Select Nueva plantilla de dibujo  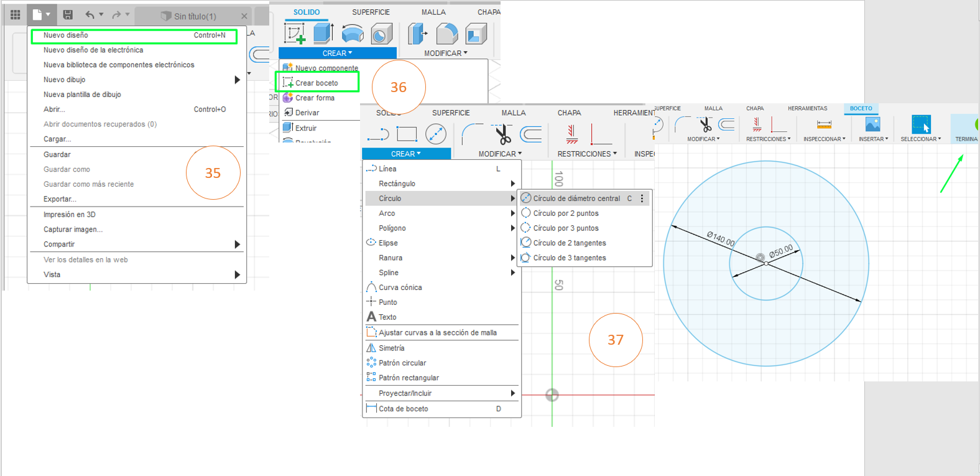(82, 95)
